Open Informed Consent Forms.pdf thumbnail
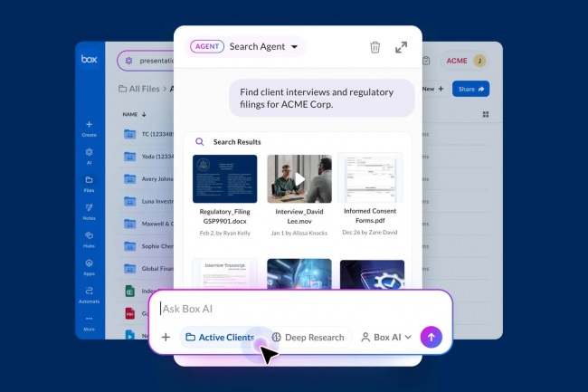Image resolution: width=588 pixels, height=392 pixels. pyautogui.click(x=370, y=177)
